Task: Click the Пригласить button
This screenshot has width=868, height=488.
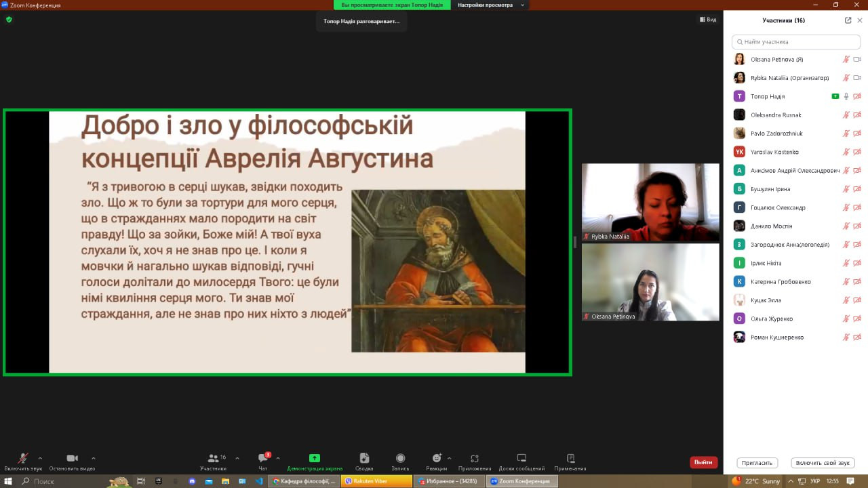Action: pos(757,463)
